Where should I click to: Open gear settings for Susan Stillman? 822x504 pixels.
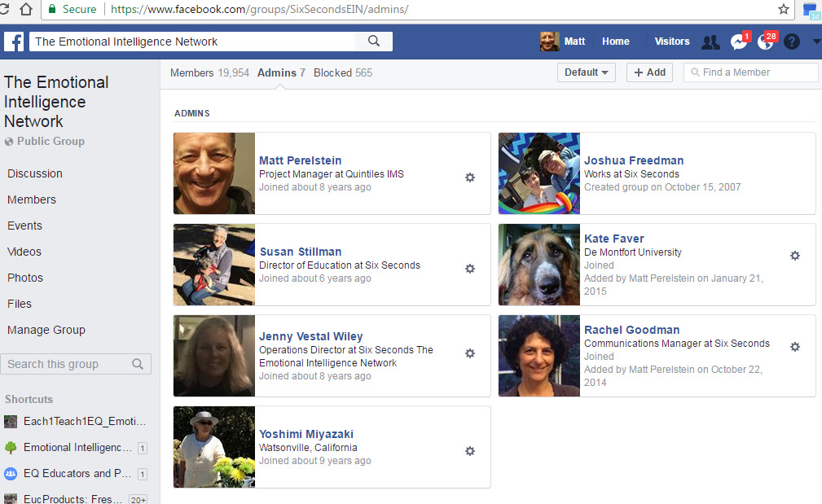[x=470, y=269]
